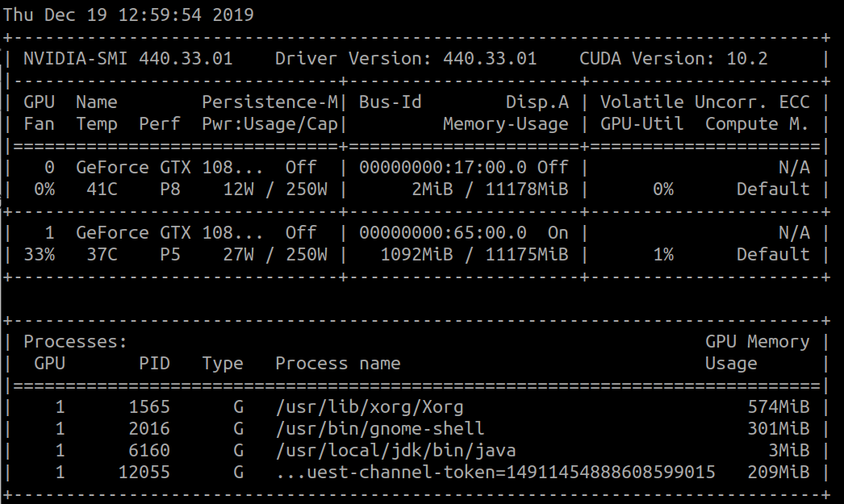Click the /usr/lib/xorg/Xorg process name
Viewport: 844px width, 504px height.
(370, 407)
